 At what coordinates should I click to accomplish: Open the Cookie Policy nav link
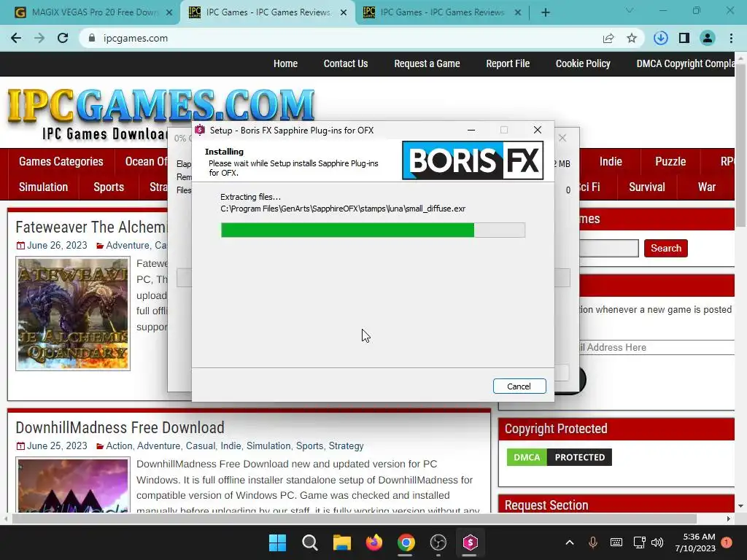tap(583, 64)
